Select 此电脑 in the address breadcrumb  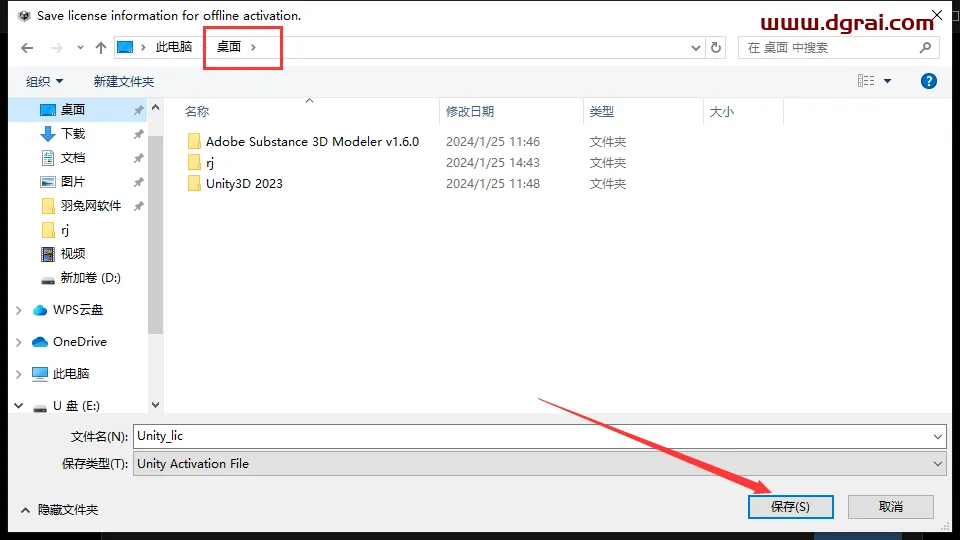tap(173, 47)
